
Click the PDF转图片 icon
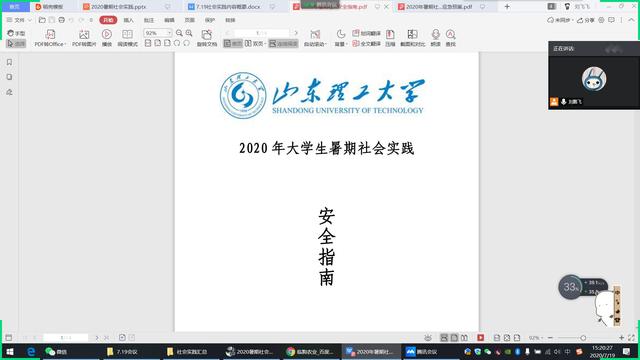pos(84,38)
